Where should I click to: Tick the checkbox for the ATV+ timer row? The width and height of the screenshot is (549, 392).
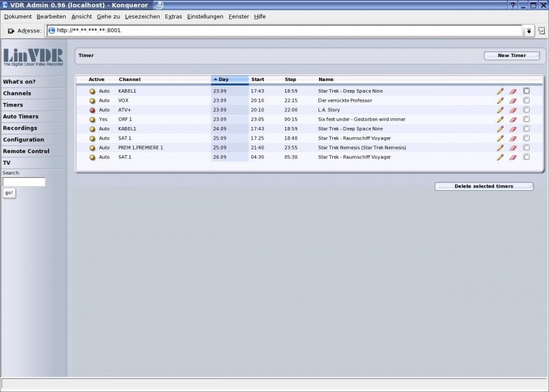[526, 110]
